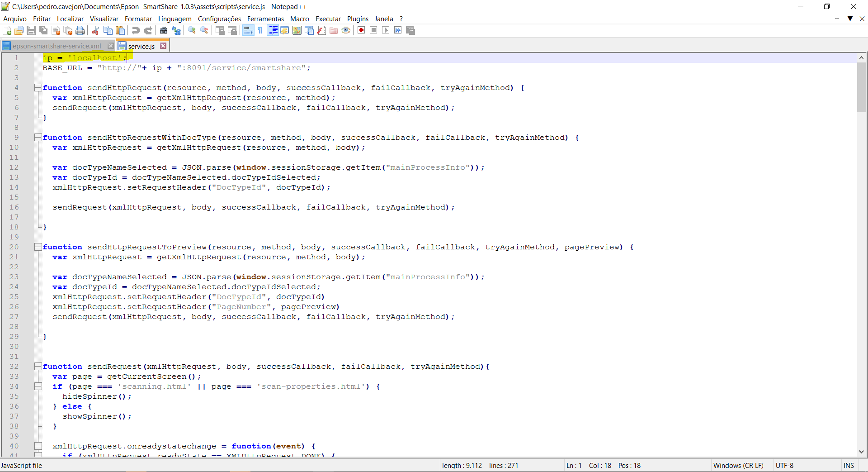Print the document with the printer icon

coord(80,30)
